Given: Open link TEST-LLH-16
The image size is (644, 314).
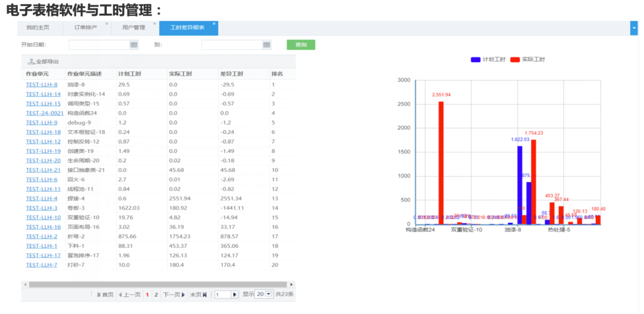Looking at the screenshot, I should point(43,226).
